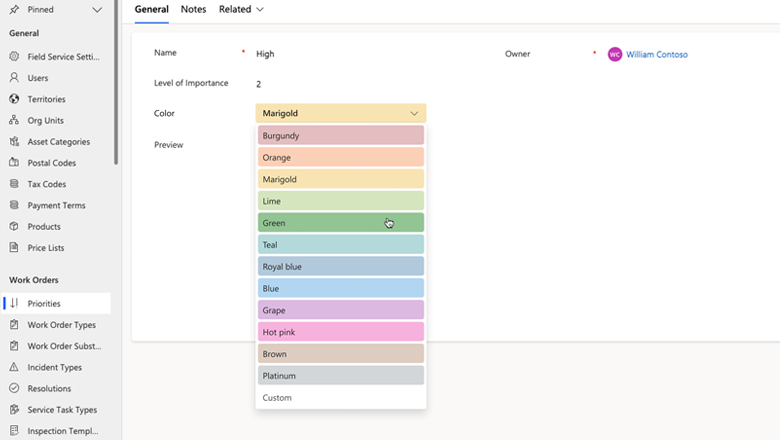Open Field Service Settings in sidebar
The image size is (780, 440).
point(63,57)
